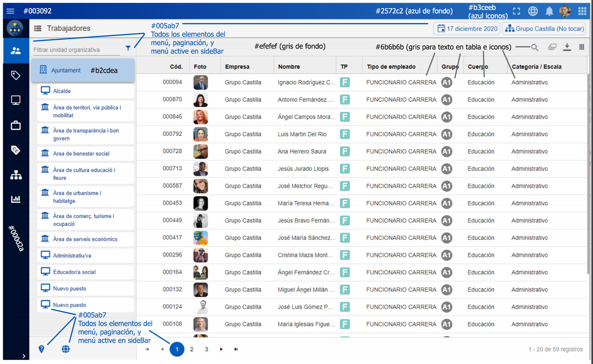Open the tag icon in the sidebar
This screenshot has height=364, width=593.
click(x=16, y=76)
